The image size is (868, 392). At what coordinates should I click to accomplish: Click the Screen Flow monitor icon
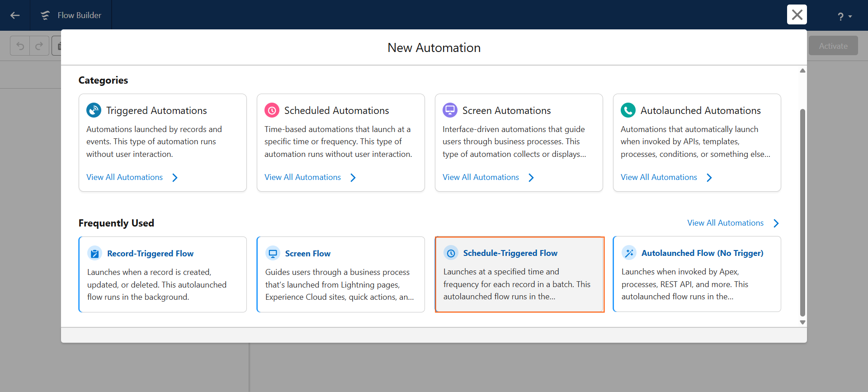click(273, 253)
